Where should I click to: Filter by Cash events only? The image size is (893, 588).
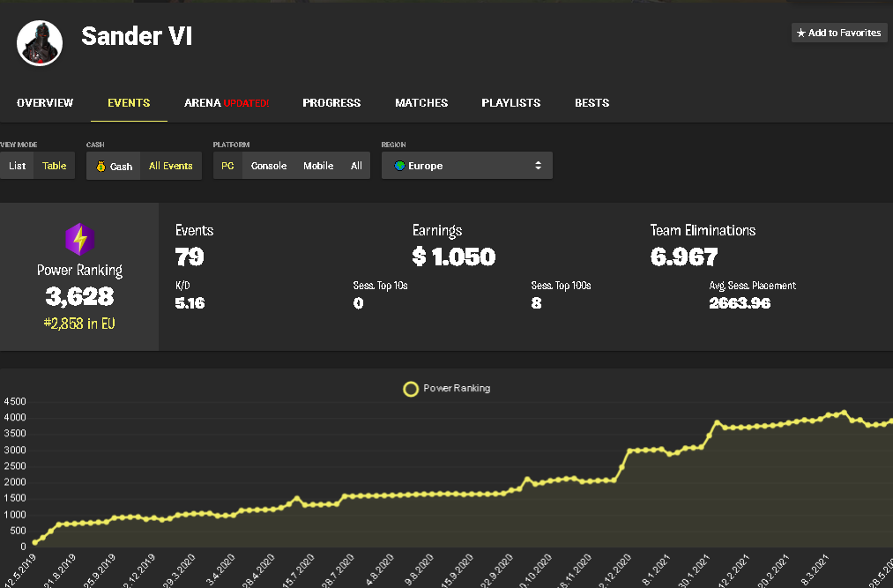(x=114, y=166)
